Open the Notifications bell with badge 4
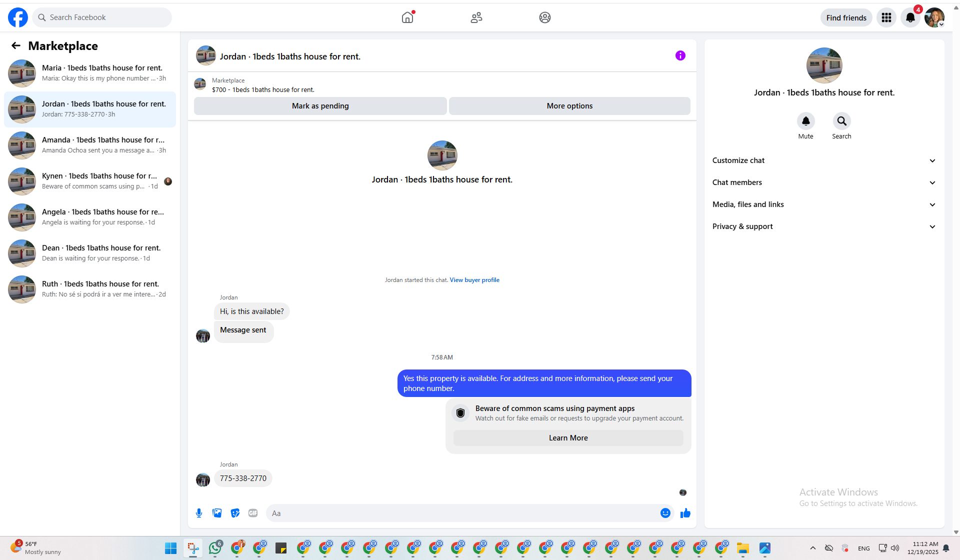The width and height of the screenshot is (960, 560). 910,17
